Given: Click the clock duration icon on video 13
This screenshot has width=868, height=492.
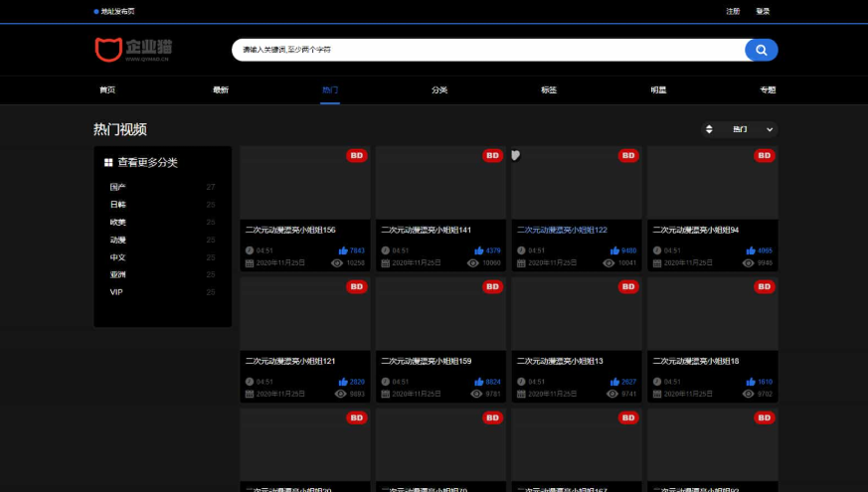Looking at the screenshot, I should pyautogui.click(x=521, y=382).
